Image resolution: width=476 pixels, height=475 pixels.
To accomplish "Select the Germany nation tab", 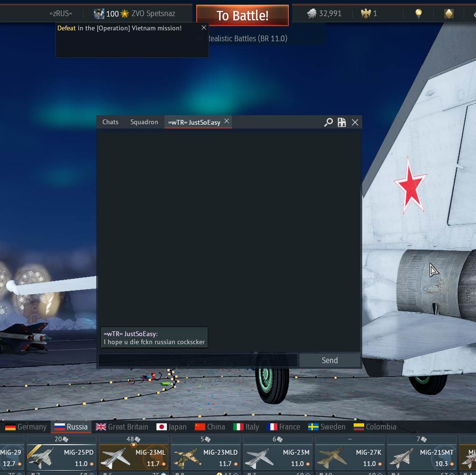I will (x=26, y=427).
